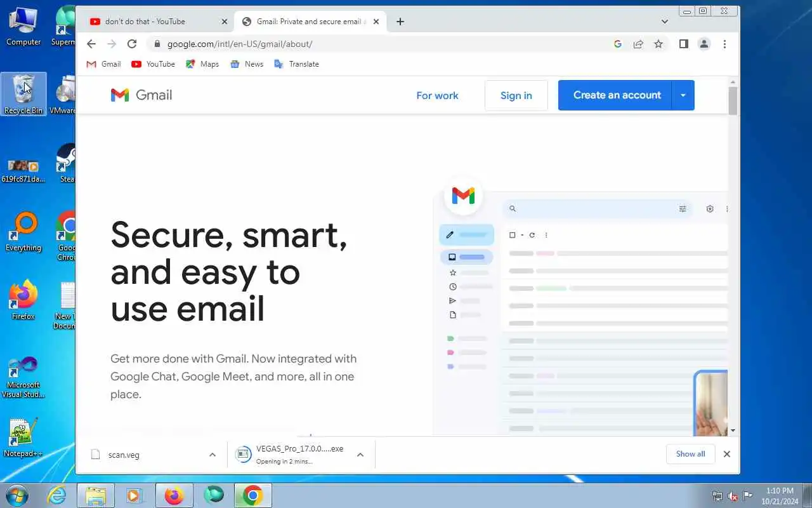This screenshot has height=508, width=812.
Task: Click the Gmail M logo in illustration
Action: pyautogui.click(x=463, y=196)
